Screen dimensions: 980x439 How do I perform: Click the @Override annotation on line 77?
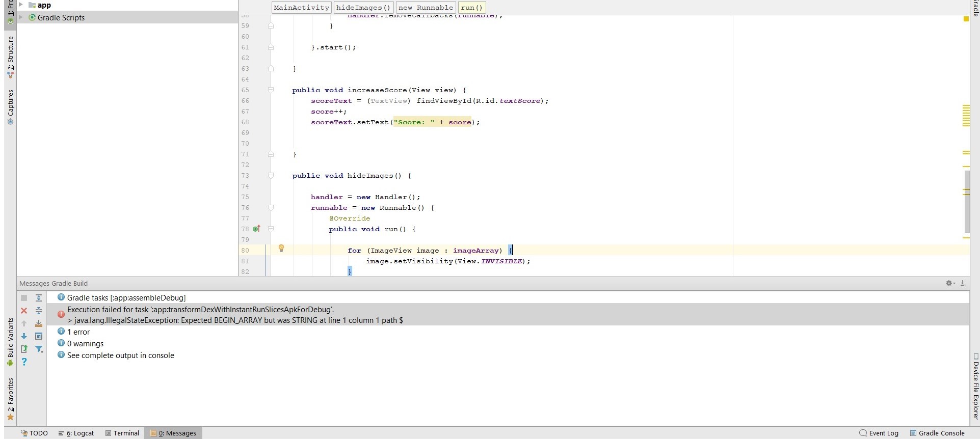point(350,218)
